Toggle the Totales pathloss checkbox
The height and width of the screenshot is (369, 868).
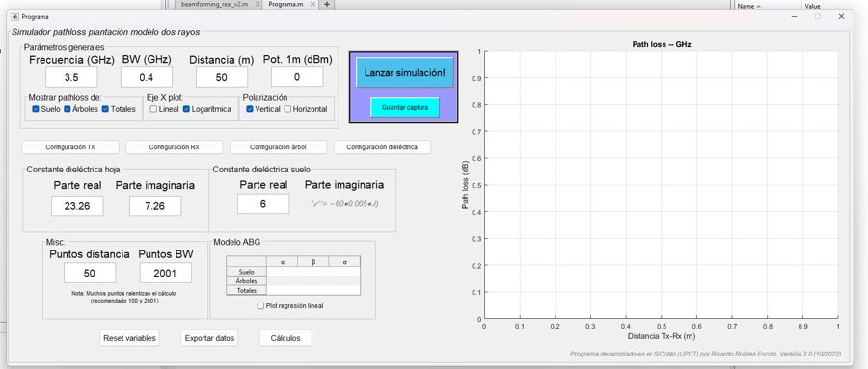click(105, 109)
